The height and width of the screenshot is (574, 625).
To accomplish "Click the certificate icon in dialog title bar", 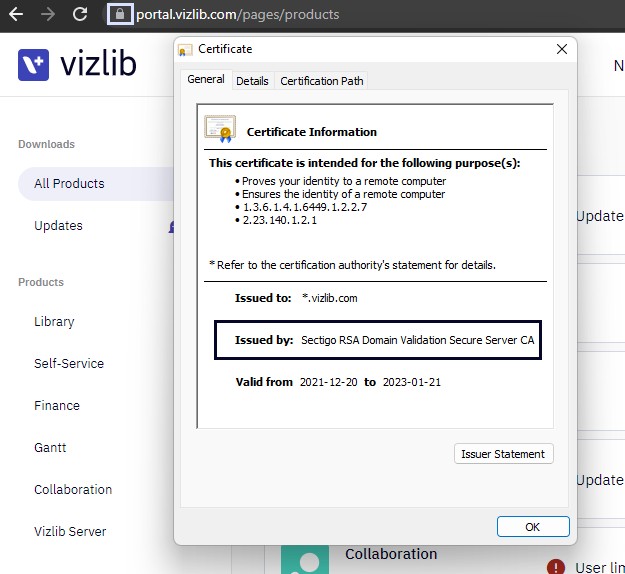I will pyautogui.click(x=185, y=49).
